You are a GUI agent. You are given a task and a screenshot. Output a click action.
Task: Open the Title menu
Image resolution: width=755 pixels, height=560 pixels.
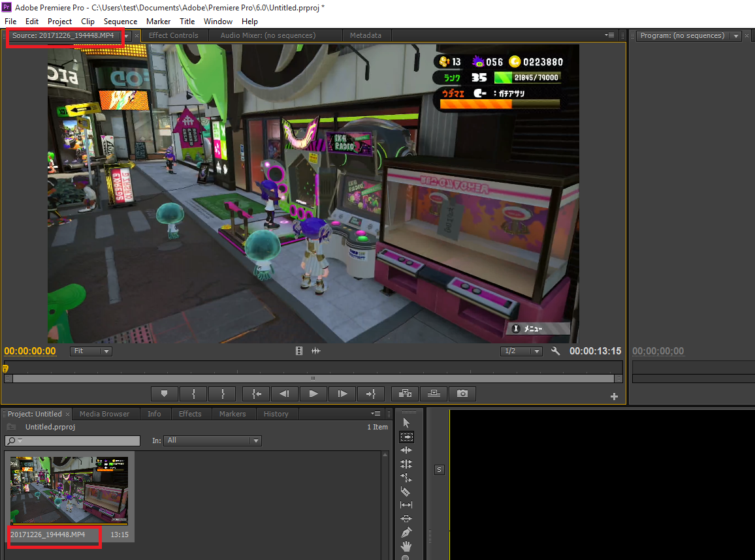[x=187, y=22]
